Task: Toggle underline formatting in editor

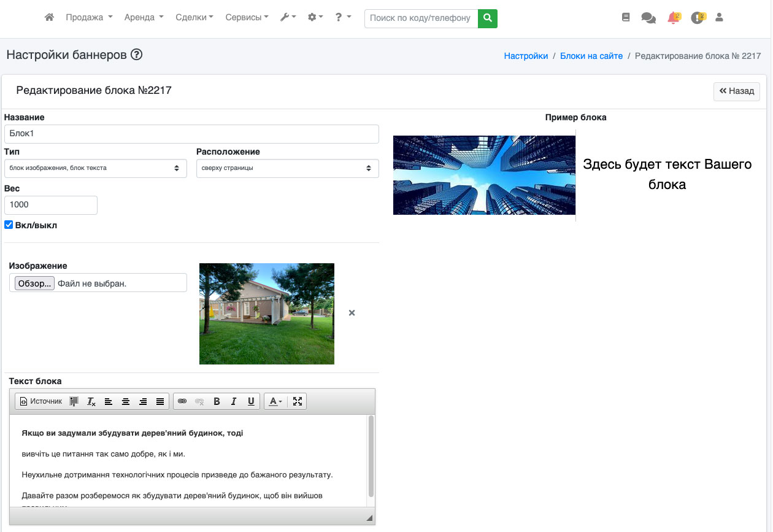Action: pyautogui.click(x=251, y=401)
